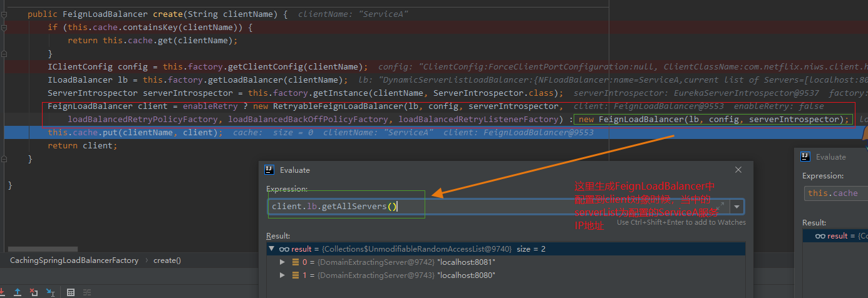Expand the expression editor with the expand icon

(720, 206)
